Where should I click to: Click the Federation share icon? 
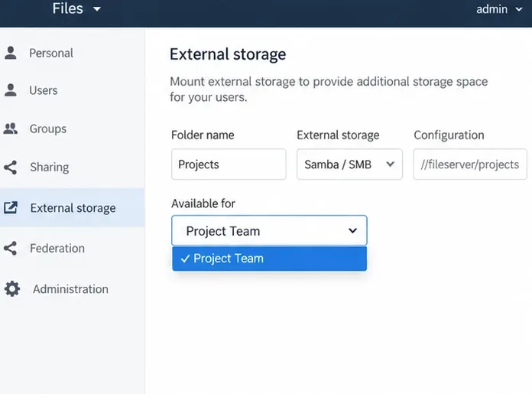tap(11, 249)
